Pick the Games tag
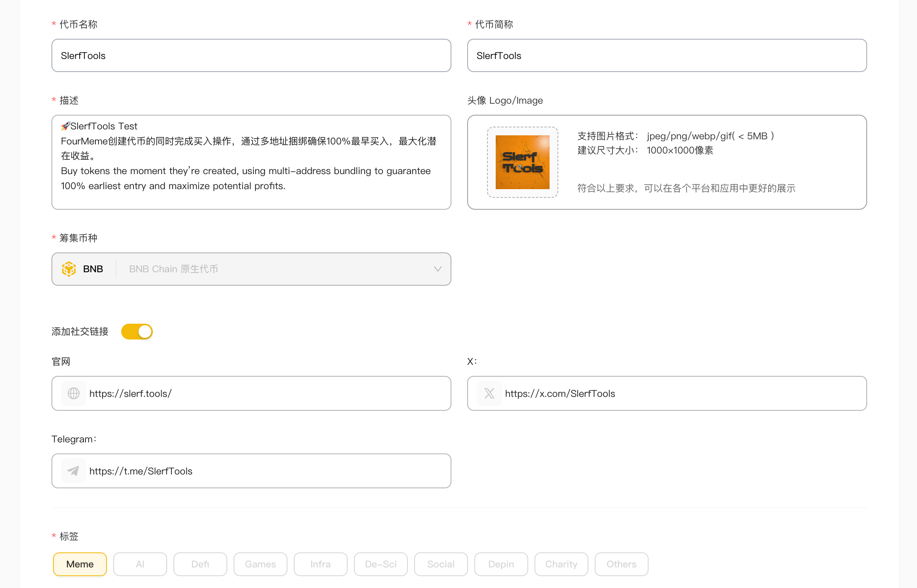 click(261, 564)
